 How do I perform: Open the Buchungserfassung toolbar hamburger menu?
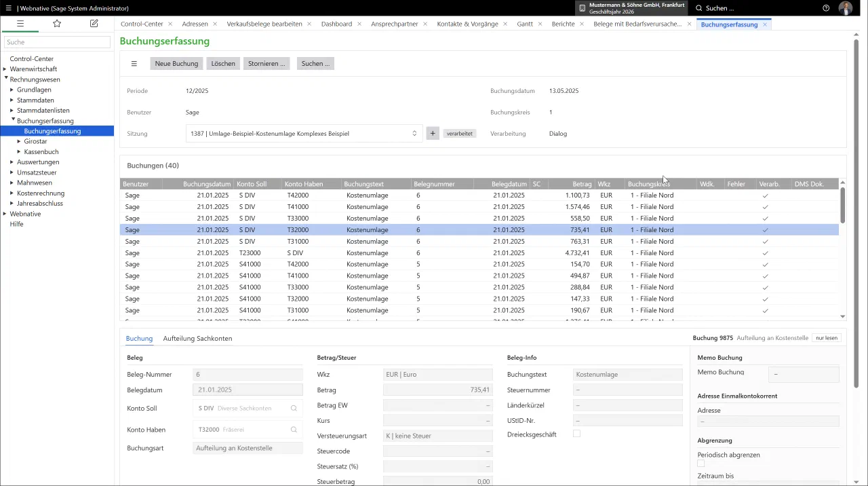tap(134, 64)
